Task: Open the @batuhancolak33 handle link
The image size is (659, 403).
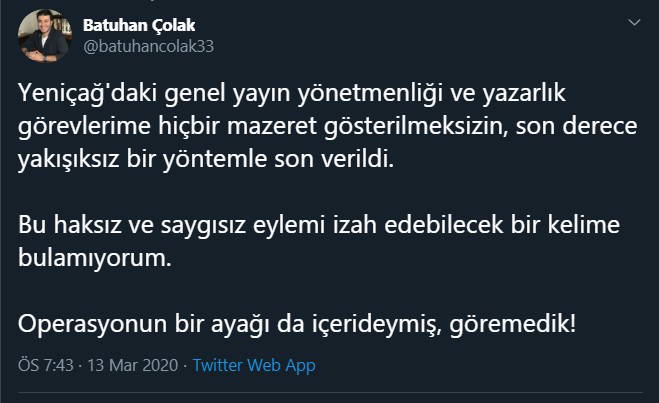Action: [x=148, y=46]
